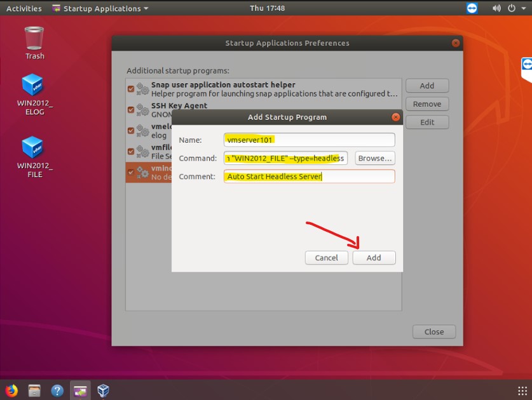Open the Files manager dock icon
This screenshot has height=400, width=532.
click(34, 390)
